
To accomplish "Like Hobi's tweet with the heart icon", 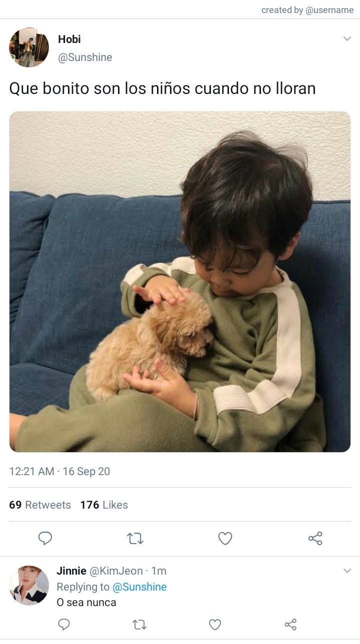I will 225,538.
